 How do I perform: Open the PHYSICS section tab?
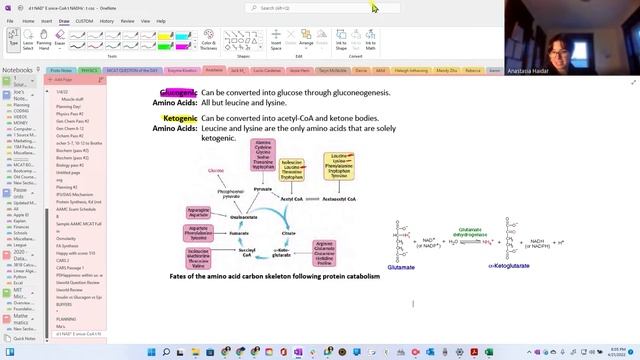pyautogui.click(x=89, y=71)
